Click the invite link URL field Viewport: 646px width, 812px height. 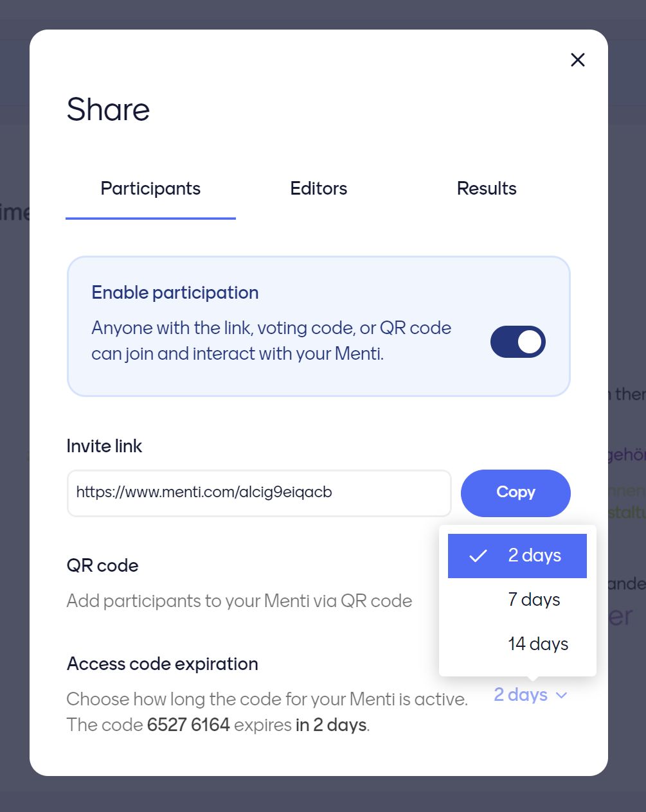tap(258, 493)
